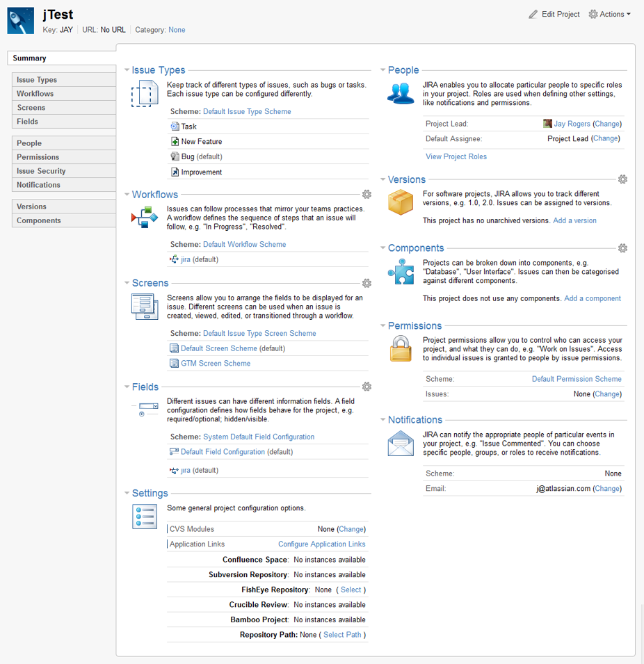Click the Category None link
The image size is (644, 664).
(x=177, y=30)
